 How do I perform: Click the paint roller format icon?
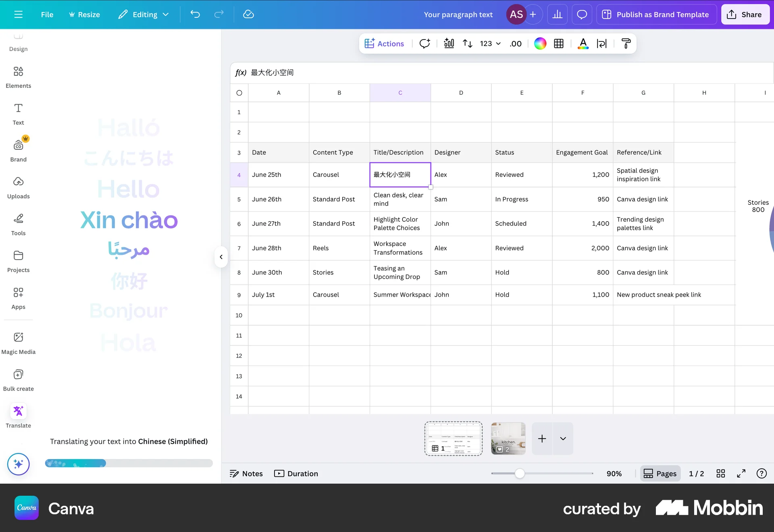coord(626,44)
